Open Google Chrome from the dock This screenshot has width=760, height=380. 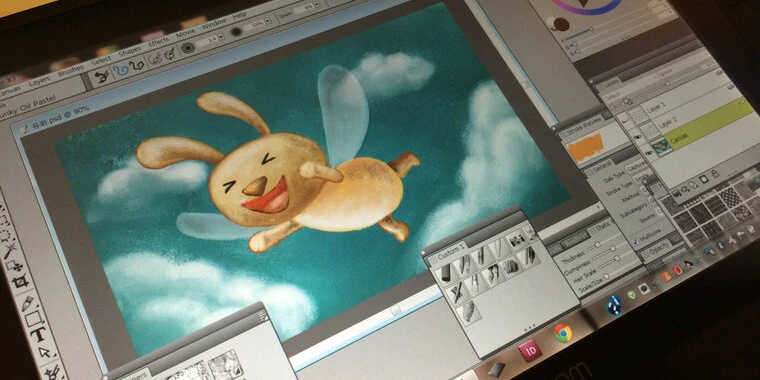click(x=563, y=333)
